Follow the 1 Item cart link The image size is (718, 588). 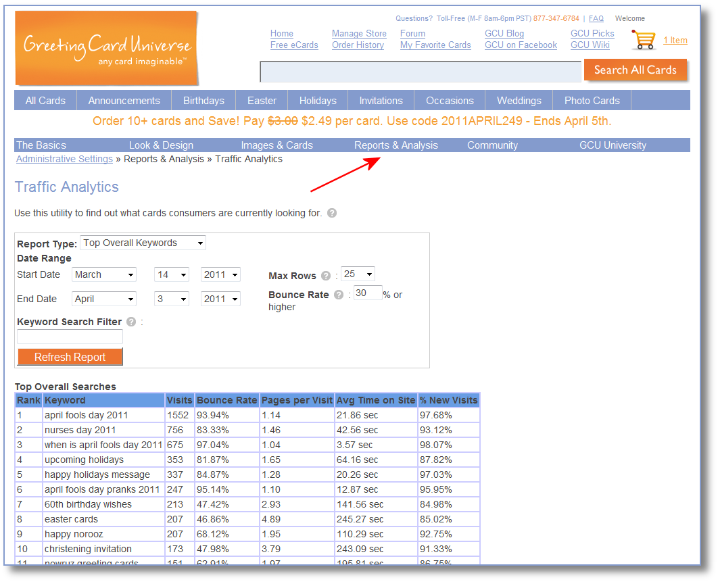(x=675, y=41)
